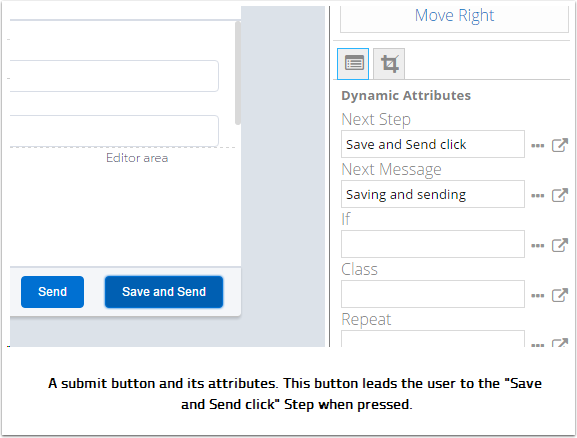This screenshot has height=438, width=577.
Task: Open Next Step in external editor icon
Action: click(560, 145)
